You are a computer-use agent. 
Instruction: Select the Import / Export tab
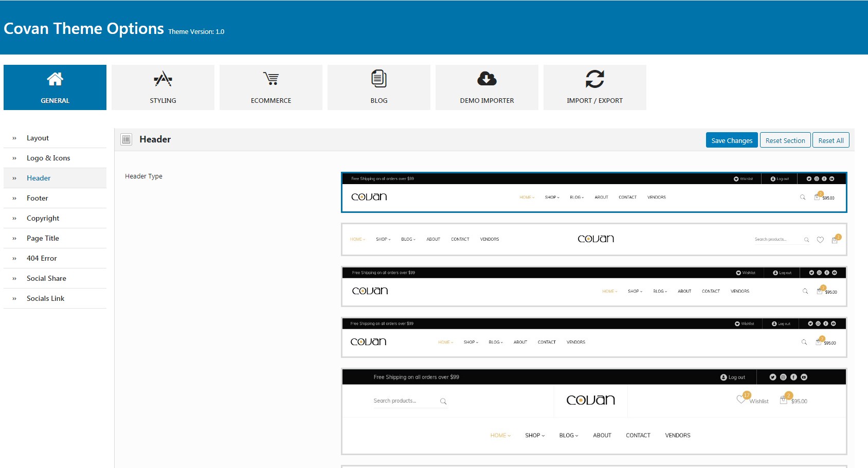pos(595,87)
